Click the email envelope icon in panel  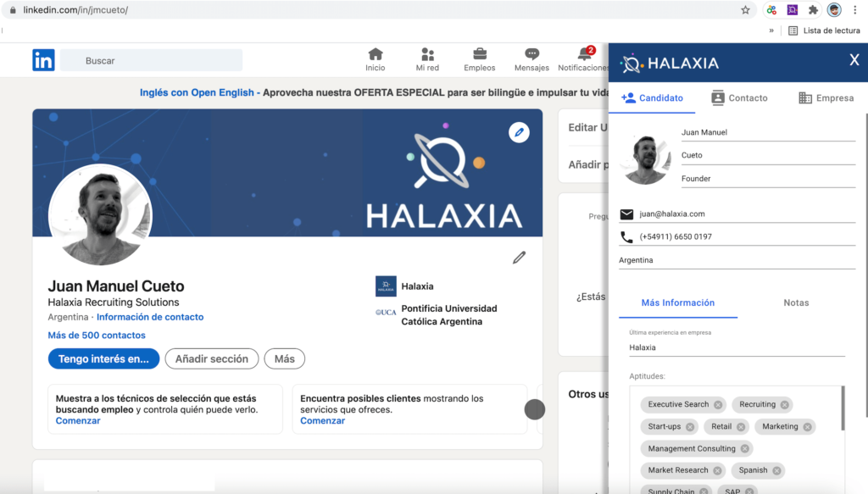tap(626, 214)
